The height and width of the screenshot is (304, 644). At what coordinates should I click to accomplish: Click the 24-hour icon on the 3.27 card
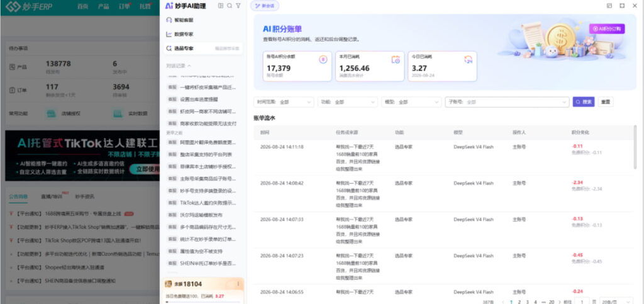click(468, 60)
